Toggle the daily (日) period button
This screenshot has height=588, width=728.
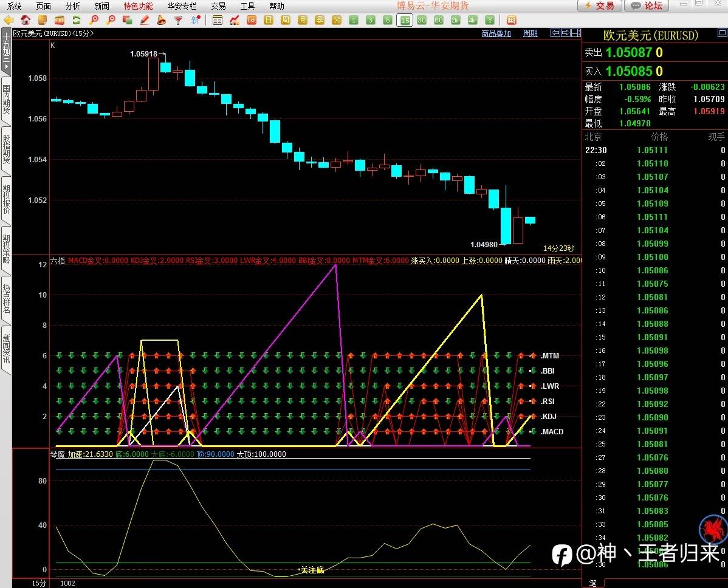269,20
